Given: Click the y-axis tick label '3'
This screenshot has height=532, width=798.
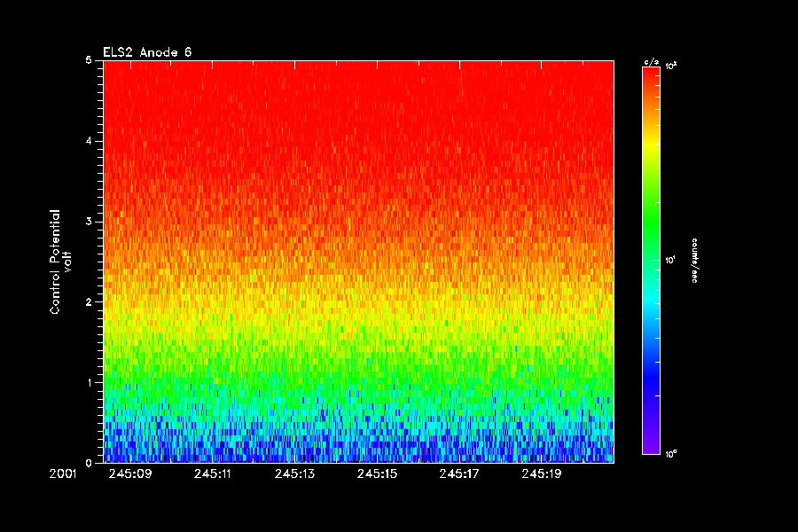Looking at the screenshot, I should [89, 222].
